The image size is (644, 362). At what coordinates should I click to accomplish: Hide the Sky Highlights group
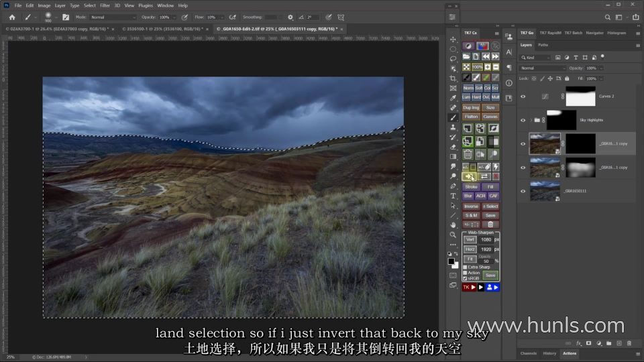(x=523, y=120)
